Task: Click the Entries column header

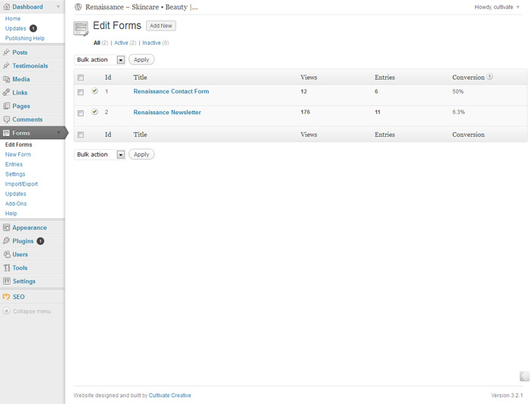Action: [385, 78]
